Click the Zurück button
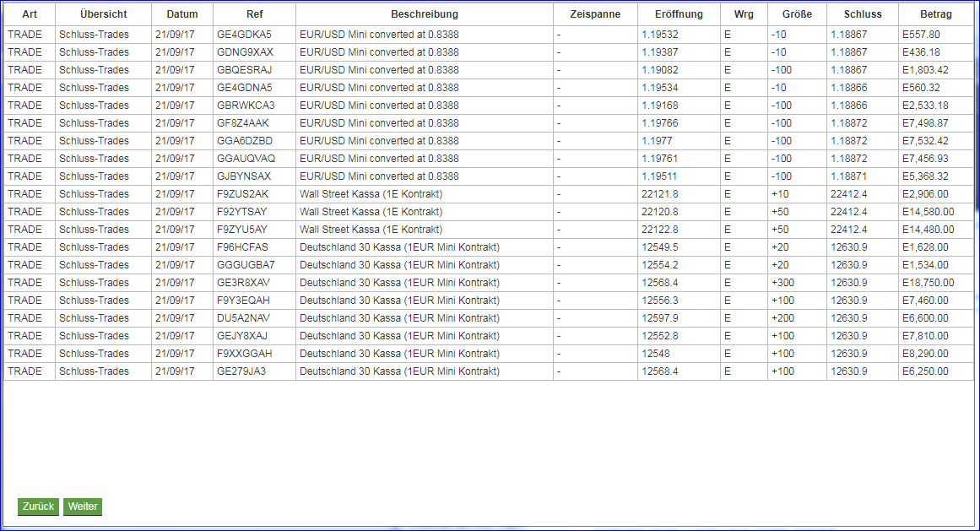Screen dimensions: 980x531 (x=38, y=507)
